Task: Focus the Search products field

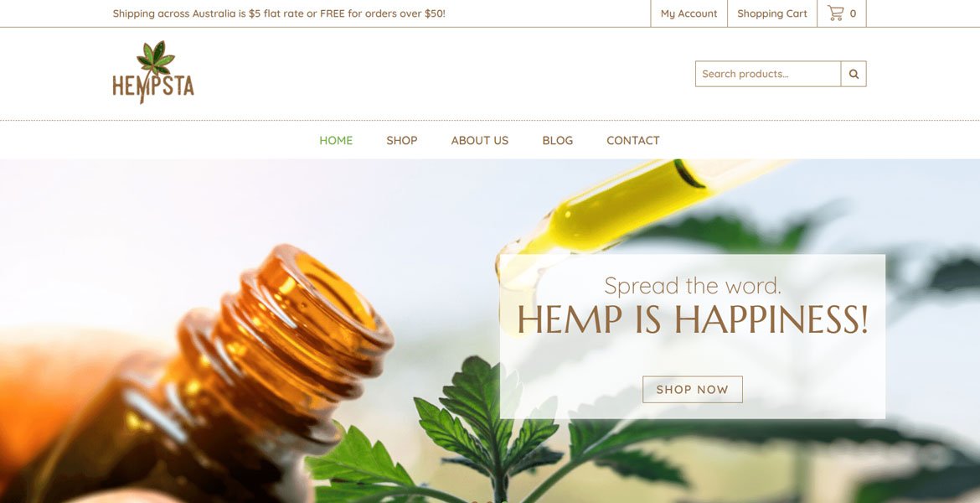Action: (x=768, y=74)
